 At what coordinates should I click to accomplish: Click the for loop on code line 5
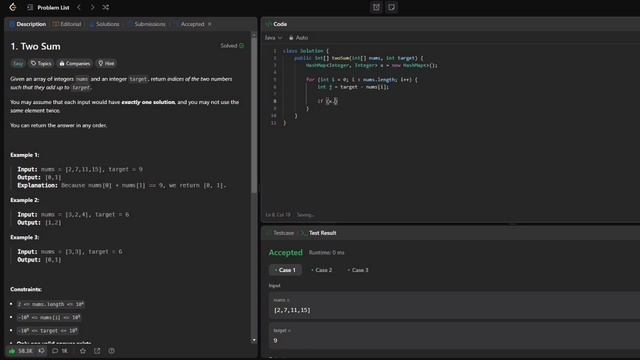click(x=362, y=80)
